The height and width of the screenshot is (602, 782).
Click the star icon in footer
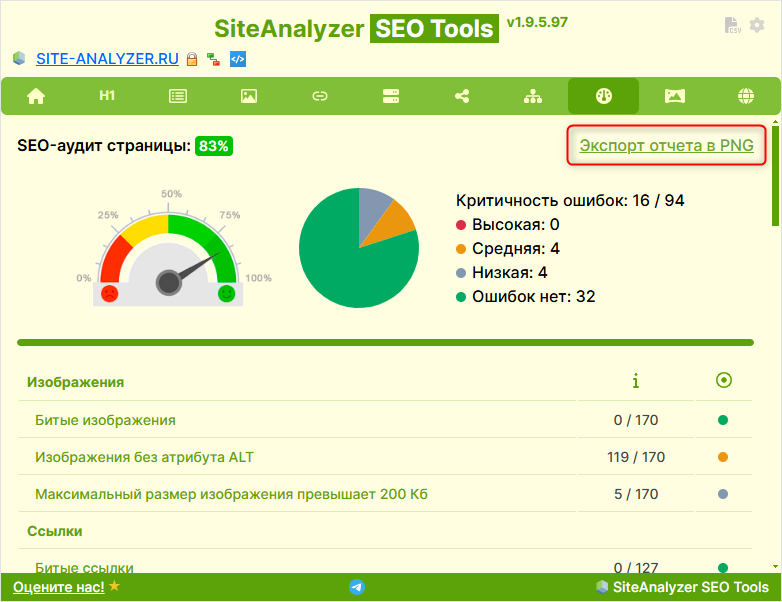pyautogui.click(x=115, y=586)
